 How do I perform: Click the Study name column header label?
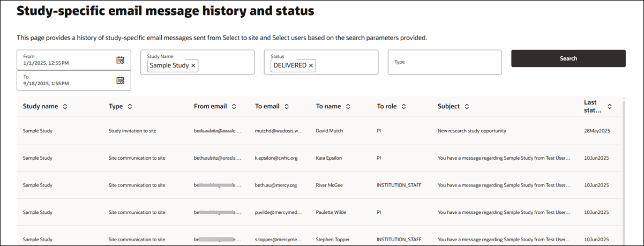[x=40, y=107]
